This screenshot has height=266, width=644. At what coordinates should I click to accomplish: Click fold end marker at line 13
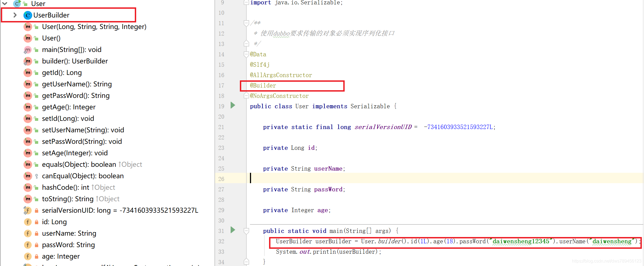point(246,43)
